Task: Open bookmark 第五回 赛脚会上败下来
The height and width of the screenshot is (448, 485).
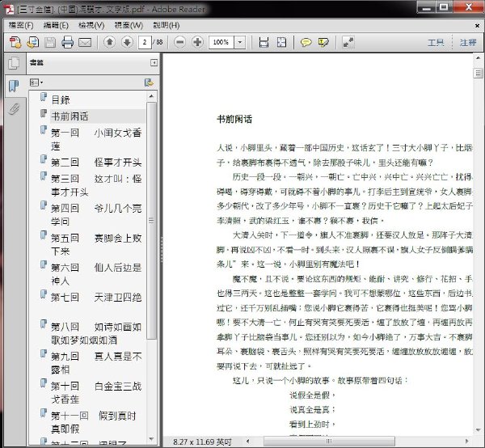Action: click(x=96, y=244)
